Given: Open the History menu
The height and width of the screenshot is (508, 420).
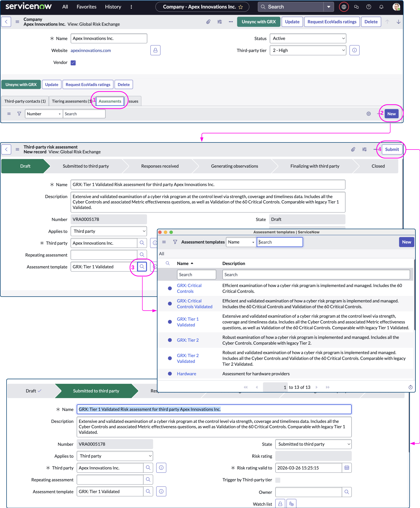Looking at the screenshot, I should pos(113,7).
